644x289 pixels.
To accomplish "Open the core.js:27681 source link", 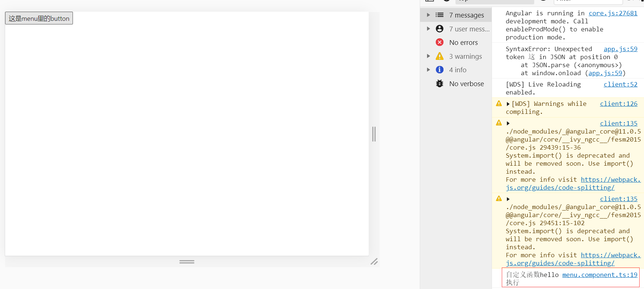I will pos(613,13).
